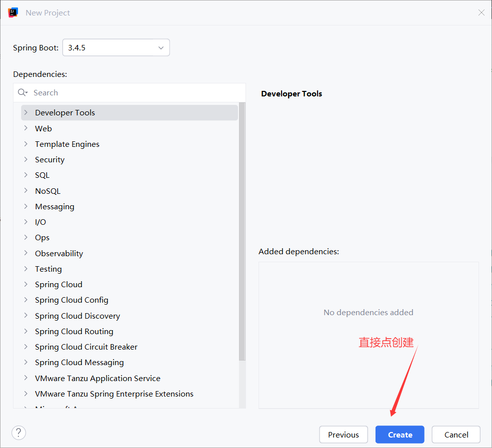
Task: Click the Cancel button
Action: 456,435
